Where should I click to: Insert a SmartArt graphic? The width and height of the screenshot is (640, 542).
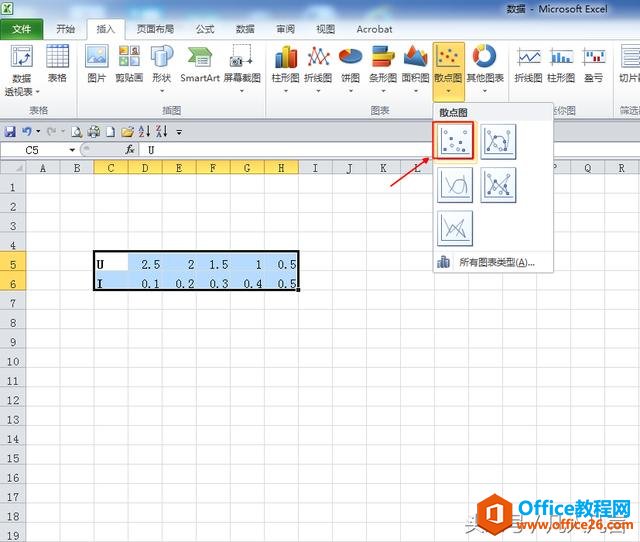(200, 64)
